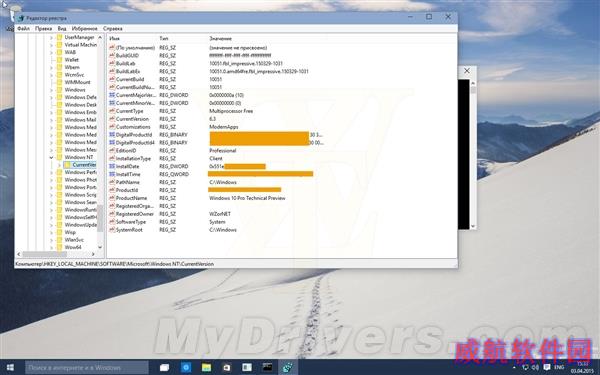Click the CurrentType string value icon
Viewport: 600px width, 375px height.
(112, 111)
